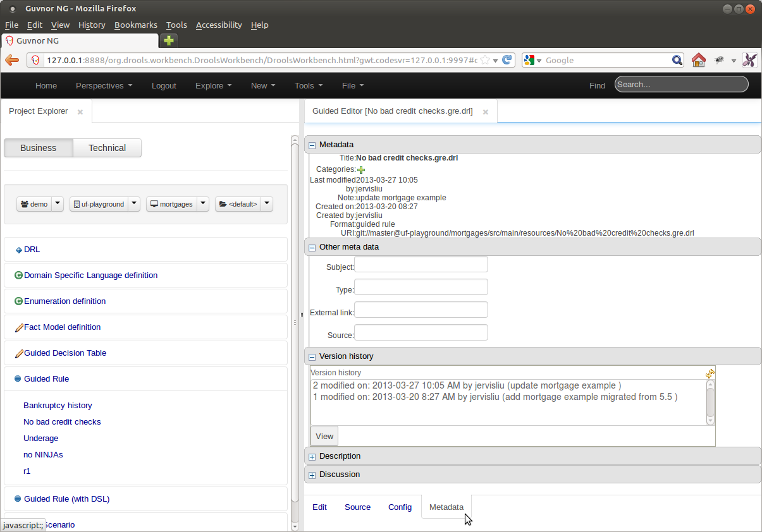Click the refresh icon in Version history
Screen dimensions: 762x532
[x=710, y=373]
